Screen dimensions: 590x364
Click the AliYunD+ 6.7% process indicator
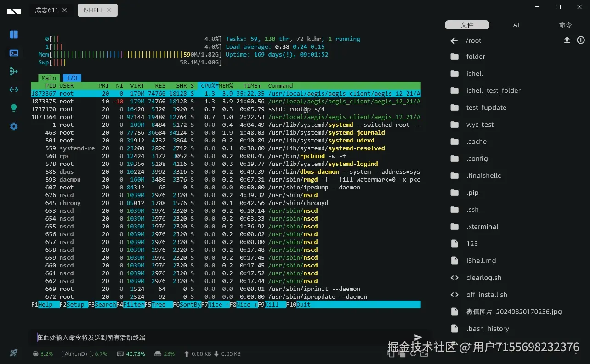click(x=84, y=354)
